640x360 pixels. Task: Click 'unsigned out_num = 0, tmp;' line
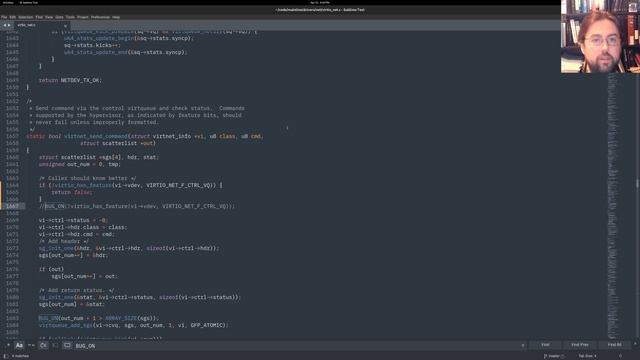pos(80,164)
